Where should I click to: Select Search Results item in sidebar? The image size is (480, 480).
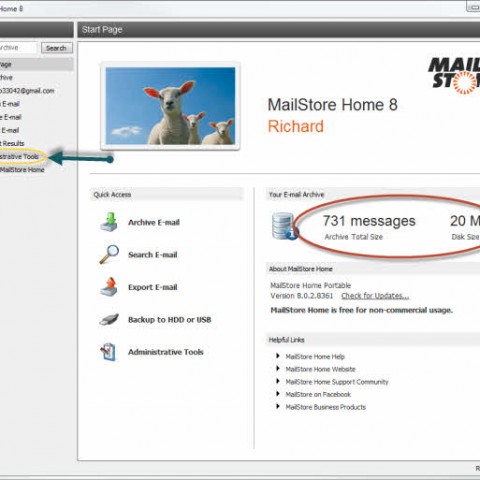(12, 143)
